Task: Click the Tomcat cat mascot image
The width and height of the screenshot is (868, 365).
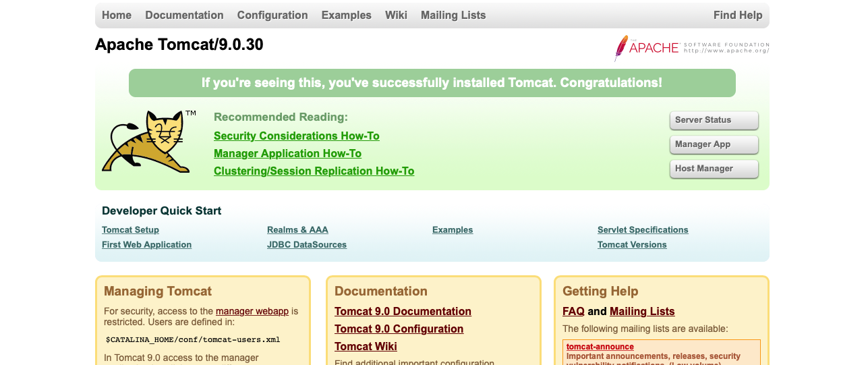Action: (148, 142)
